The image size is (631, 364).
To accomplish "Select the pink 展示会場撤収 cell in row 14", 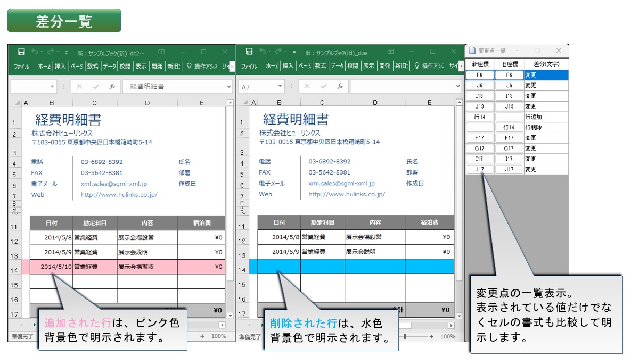I will click(x=147, y=267).
